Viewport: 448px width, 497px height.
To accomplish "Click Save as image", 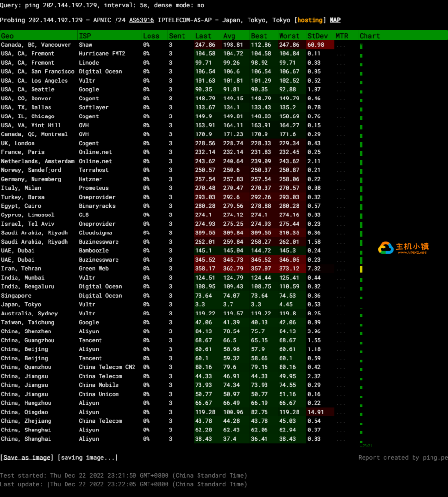I will pyautogui.click(x=27, y=457).
